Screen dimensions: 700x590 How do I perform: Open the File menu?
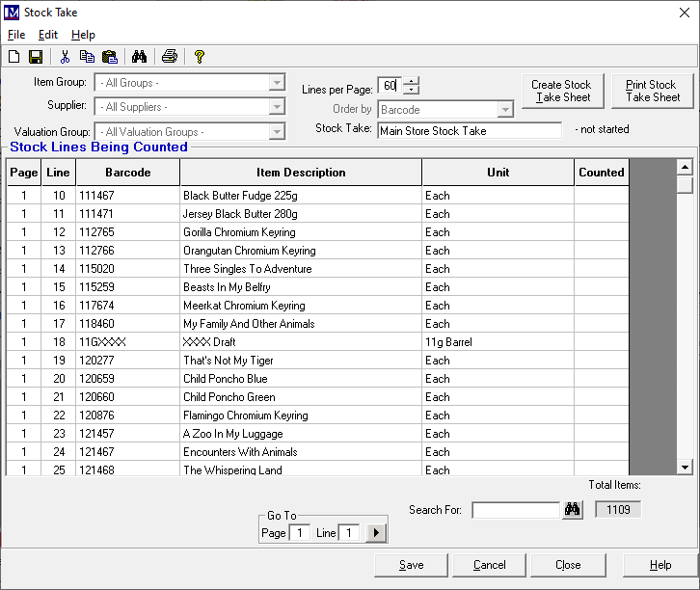click(x=16, y=35)
